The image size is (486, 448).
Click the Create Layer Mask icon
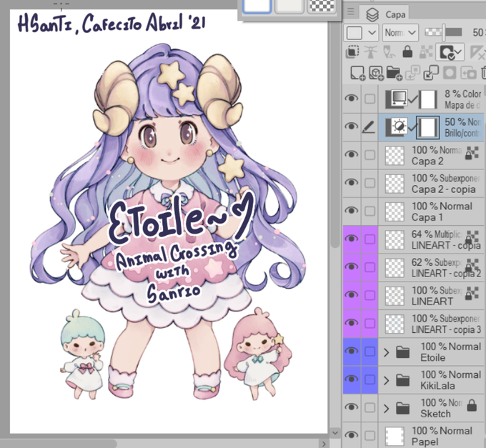tap(450, 74)
